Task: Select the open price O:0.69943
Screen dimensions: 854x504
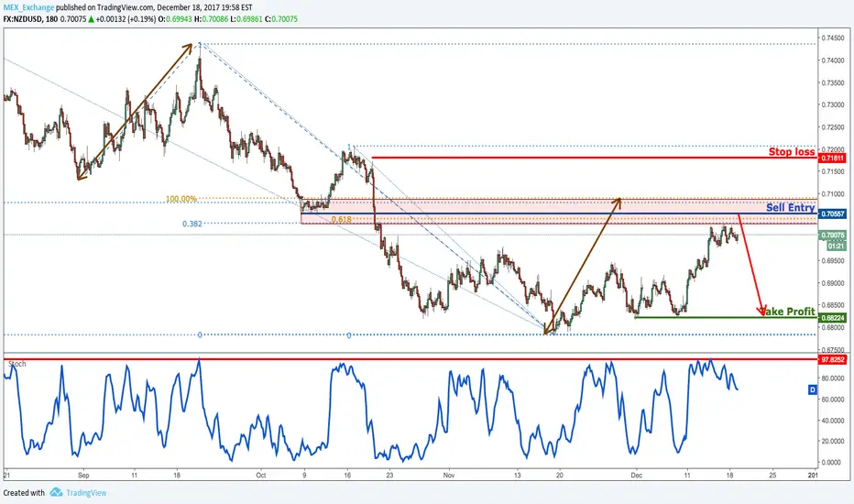Action: pos(175,19)
